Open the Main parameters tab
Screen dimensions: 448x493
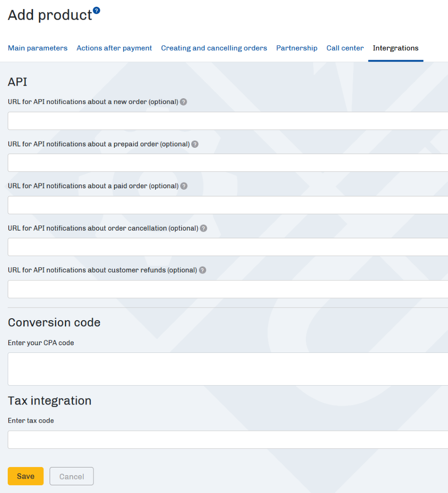click(38, 48)
